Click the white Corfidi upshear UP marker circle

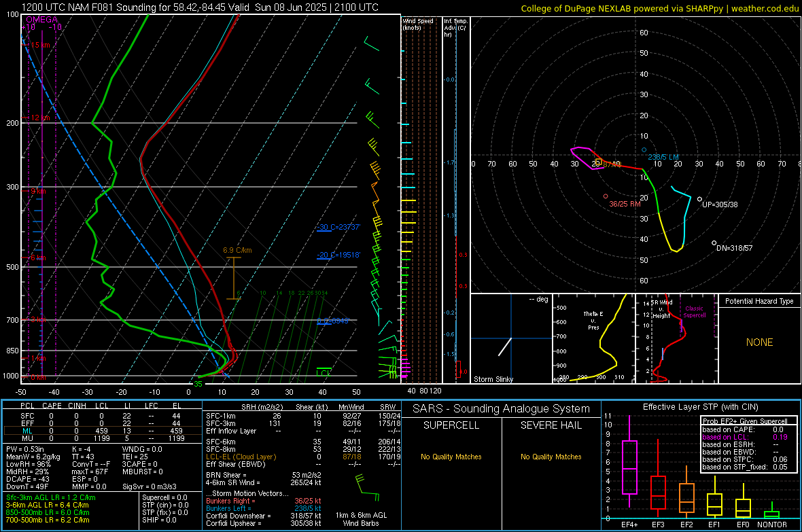(x=699, y=199)
